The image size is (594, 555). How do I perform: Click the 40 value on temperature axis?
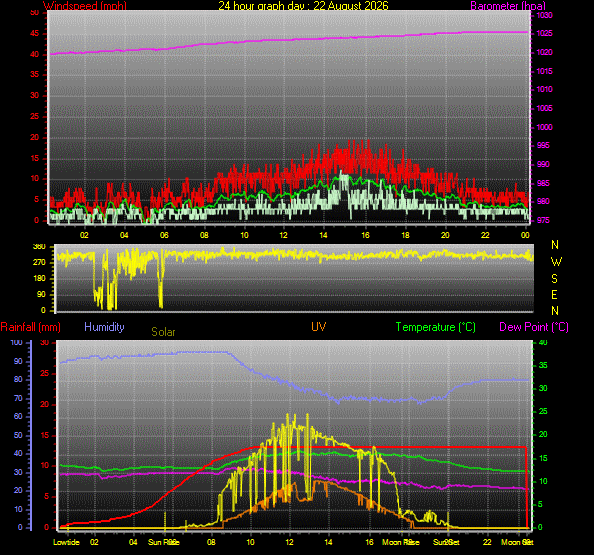point(543,342)
